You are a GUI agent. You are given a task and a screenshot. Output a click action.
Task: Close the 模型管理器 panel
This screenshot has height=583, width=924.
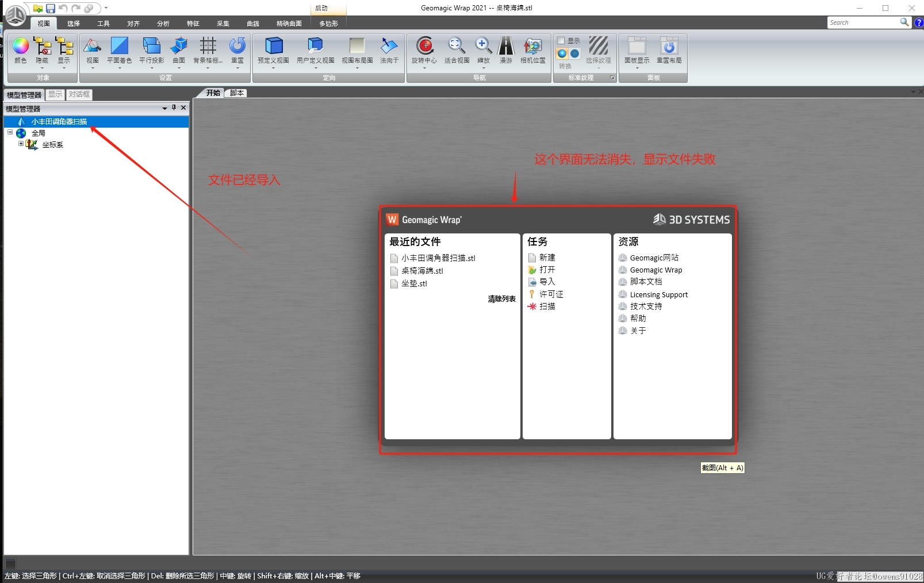183,108
